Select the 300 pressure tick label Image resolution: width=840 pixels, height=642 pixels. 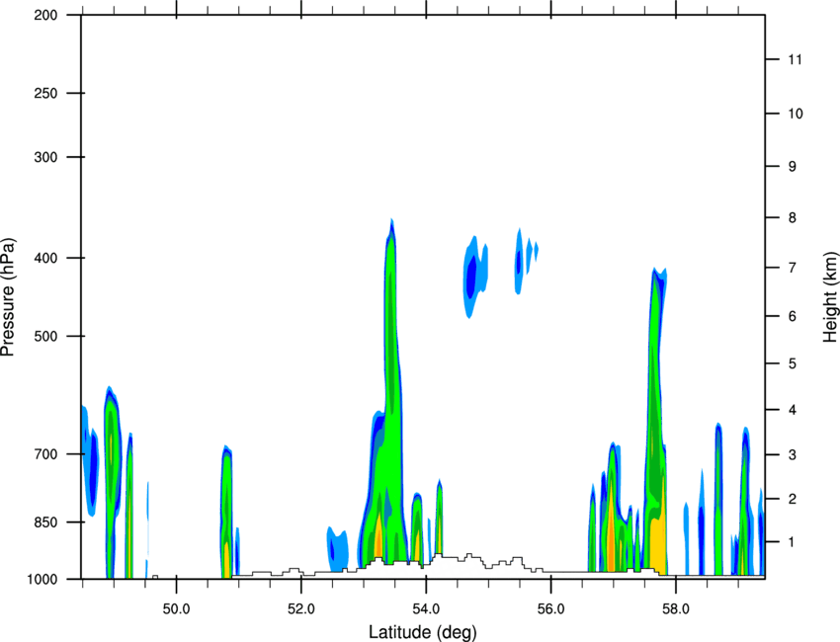pyautogui.click(x=45, y=157)
